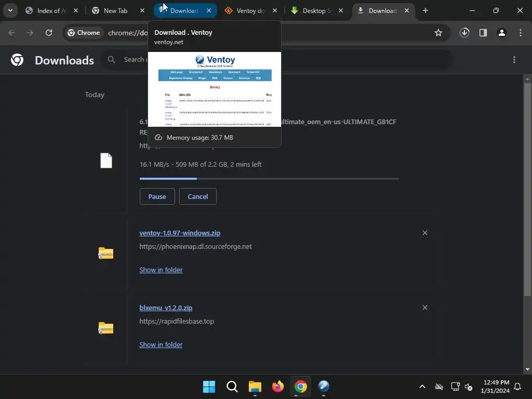This screenshot has height=399, width=532.
Task: Open File Explorer from taskbar
Action: click(x=255, y=387)
